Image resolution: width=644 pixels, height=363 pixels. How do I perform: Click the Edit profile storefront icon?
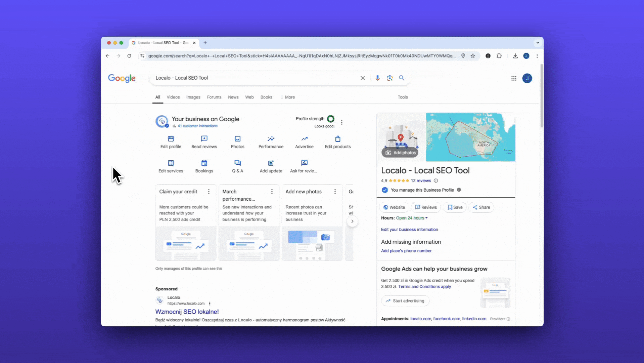click(x=171, y=139)
